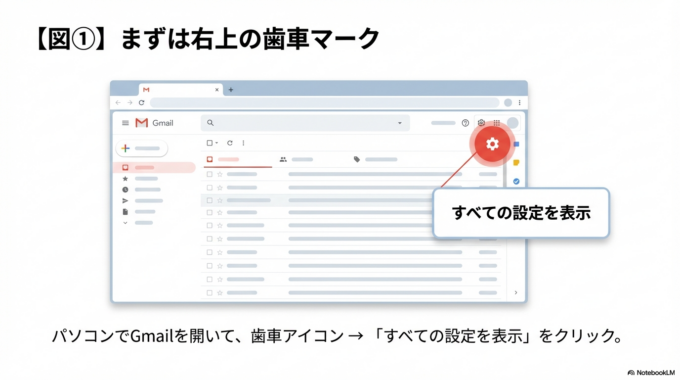Switch to the Social tab with the people icon

click(298, 160)
